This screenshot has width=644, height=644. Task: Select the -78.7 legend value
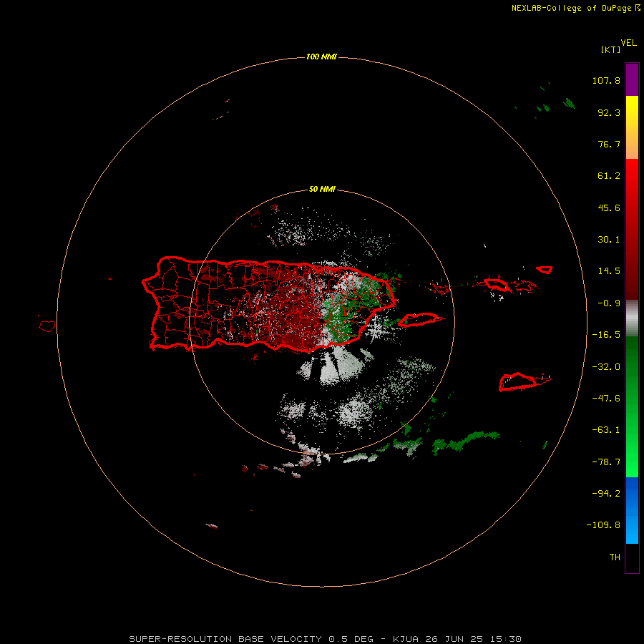coord(606,462)
